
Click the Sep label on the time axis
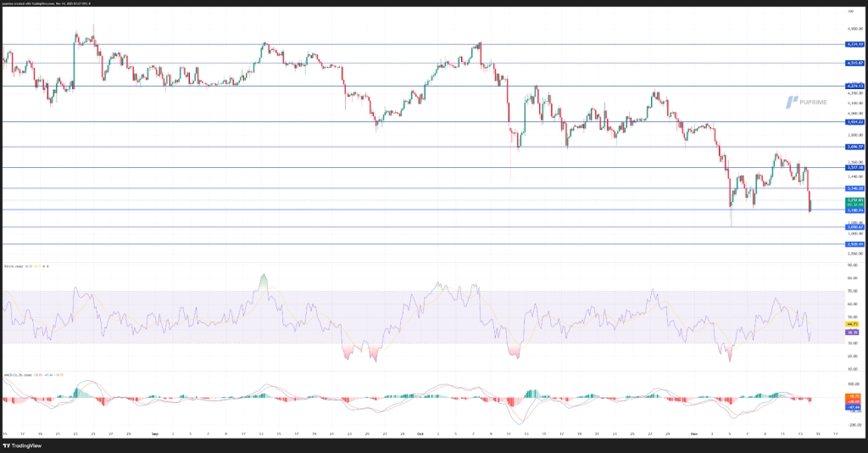(x=156, y=433)
